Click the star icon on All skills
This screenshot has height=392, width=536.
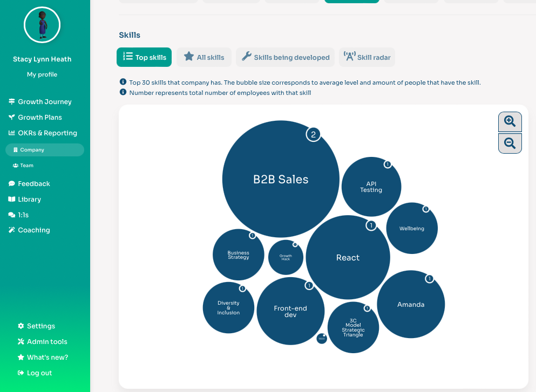coord(188,57)
